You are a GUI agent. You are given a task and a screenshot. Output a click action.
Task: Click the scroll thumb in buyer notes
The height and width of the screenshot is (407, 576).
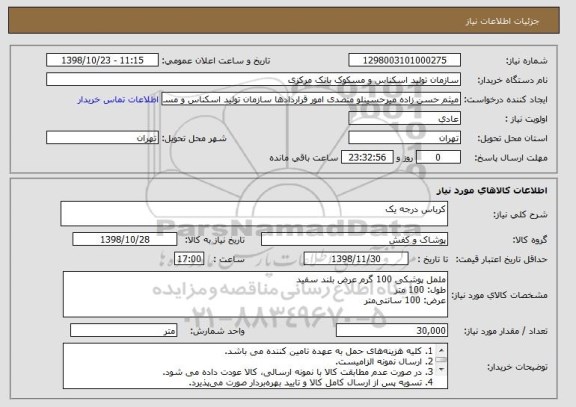point(441,360)
